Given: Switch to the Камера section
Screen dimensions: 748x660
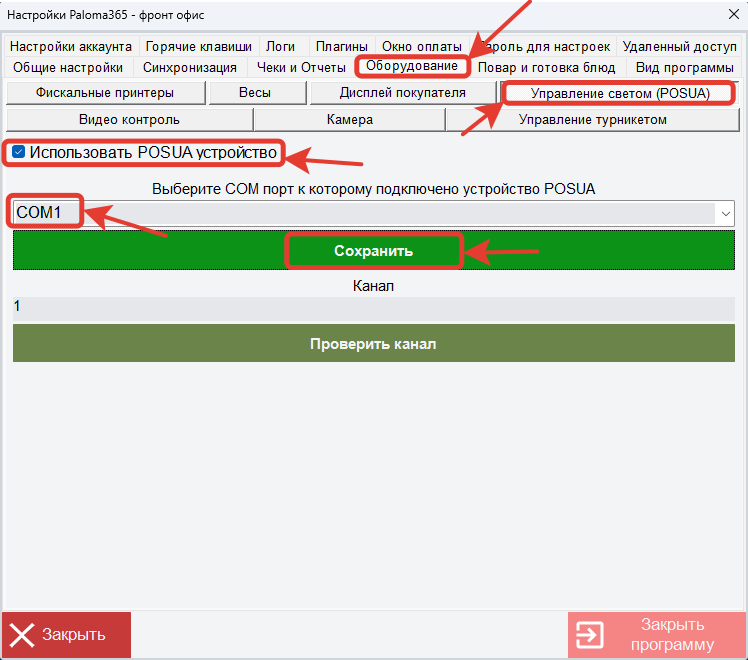Looking at the screenshot, I should [349, 120].
